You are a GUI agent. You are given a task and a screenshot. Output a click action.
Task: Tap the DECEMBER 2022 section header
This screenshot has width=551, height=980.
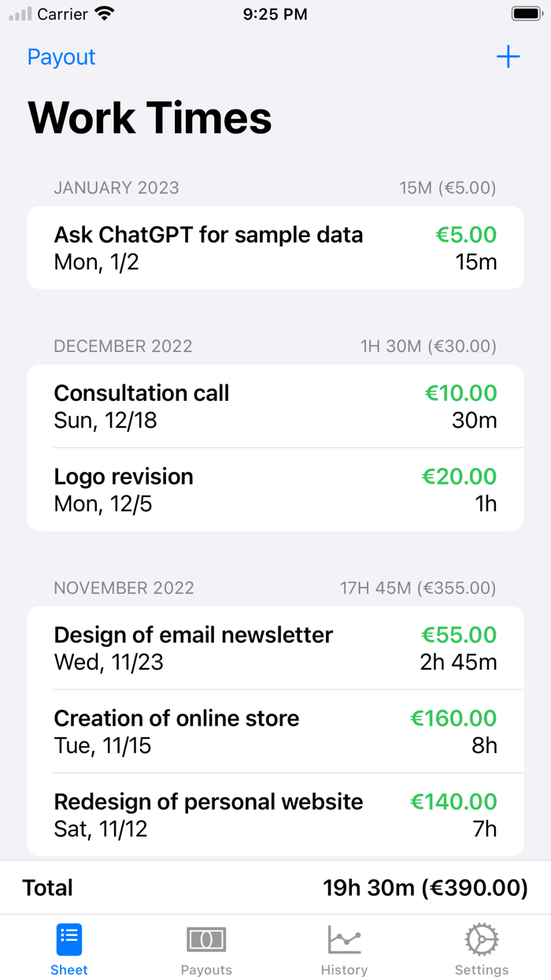point(123,347)
